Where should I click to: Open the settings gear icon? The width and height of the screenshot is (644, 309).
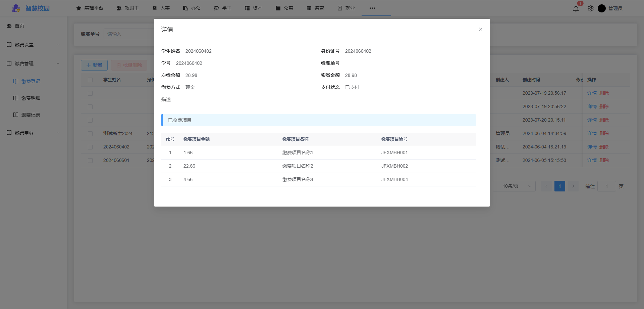click(591, 9)
